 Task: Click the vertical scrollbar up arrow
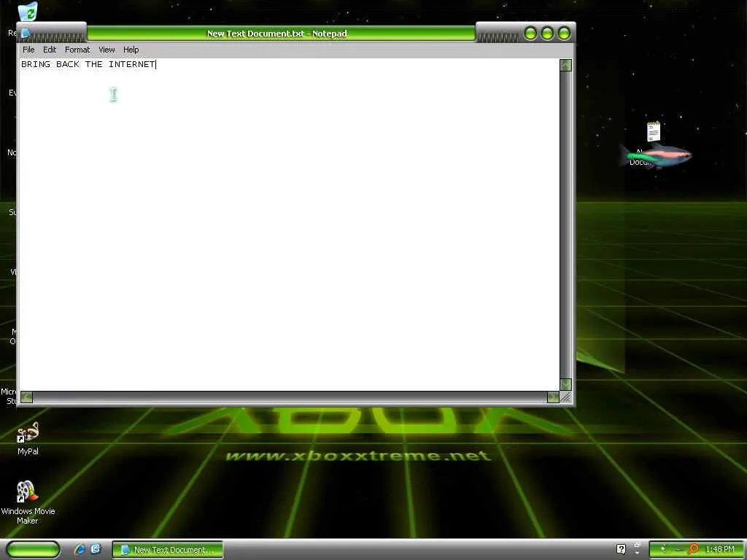pos(565,65)
